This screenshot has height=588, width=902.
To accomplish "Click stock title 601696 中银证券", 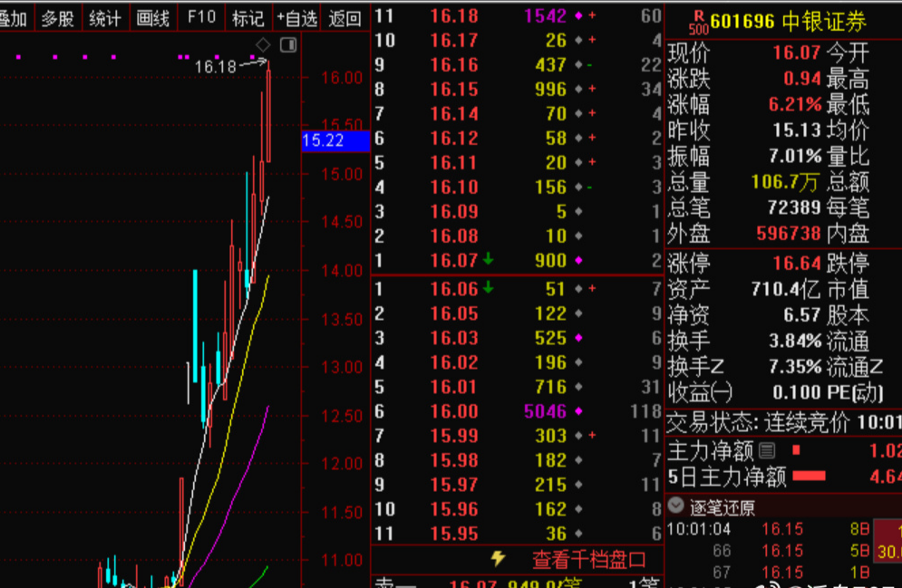I will coord(788,21).
